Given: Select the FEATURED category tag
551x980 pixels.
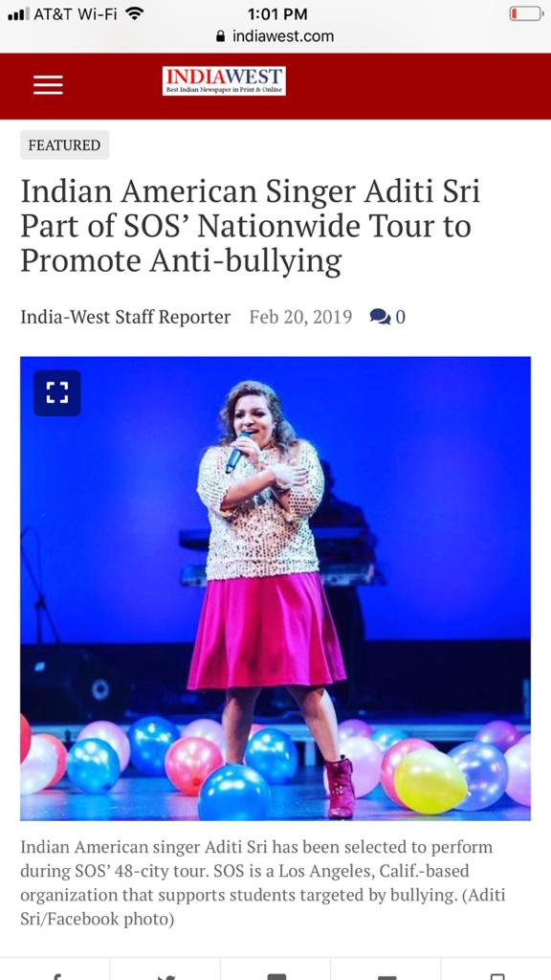Looking at the screenshot, I should (64, 145).
